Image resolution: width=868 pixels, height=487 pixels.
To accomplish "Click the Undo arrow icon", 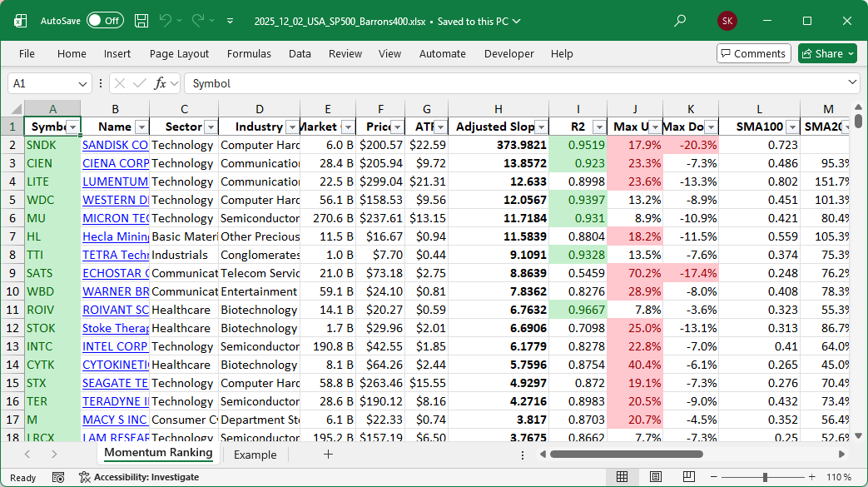I will 166,21.
